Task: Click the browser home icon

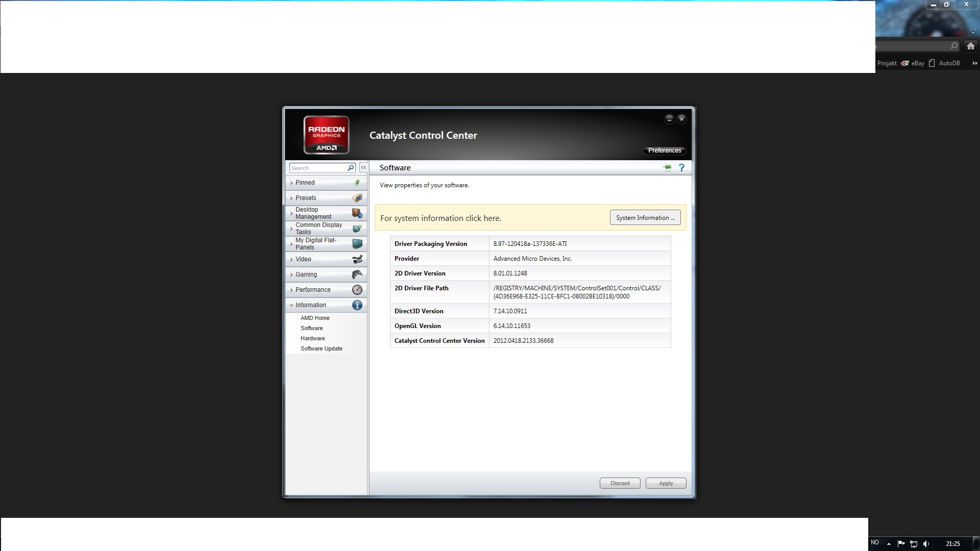Action: point(971,46)
